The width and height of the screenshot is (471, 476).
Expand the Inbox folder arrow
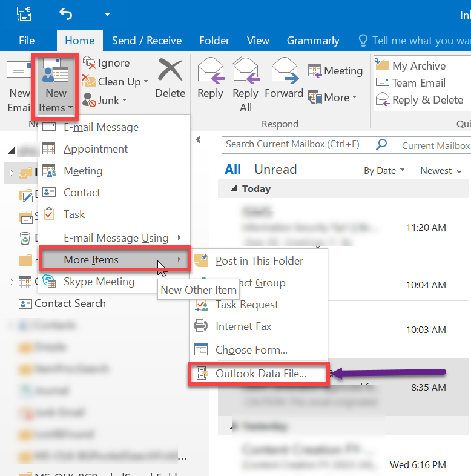[12, 173]
